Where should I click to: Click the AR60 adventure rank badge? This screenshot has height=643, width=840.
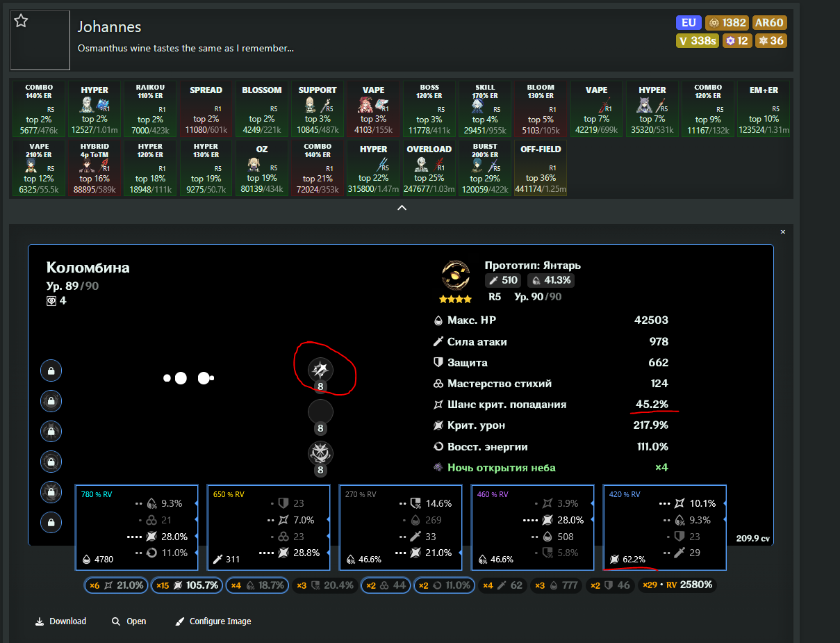[769, 22]
